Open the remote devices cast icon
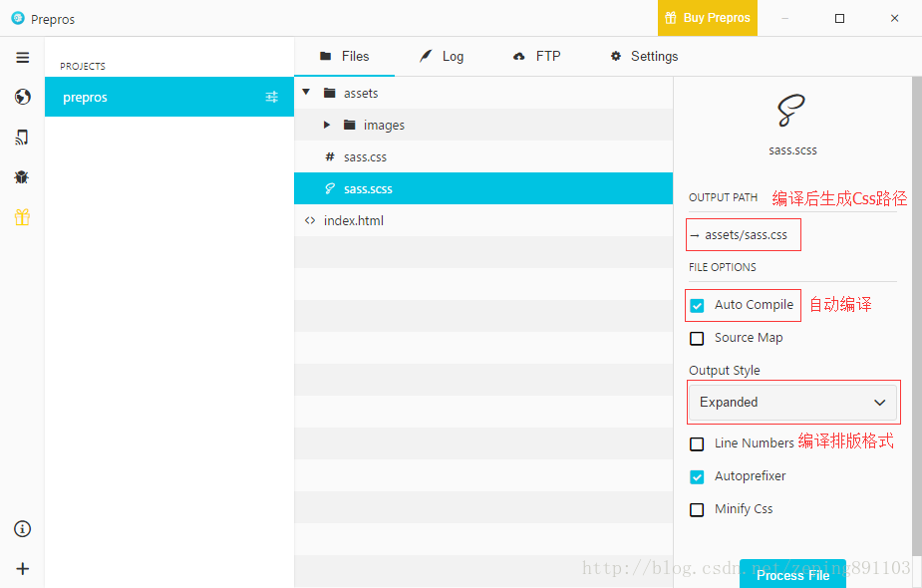 [22, 137]
